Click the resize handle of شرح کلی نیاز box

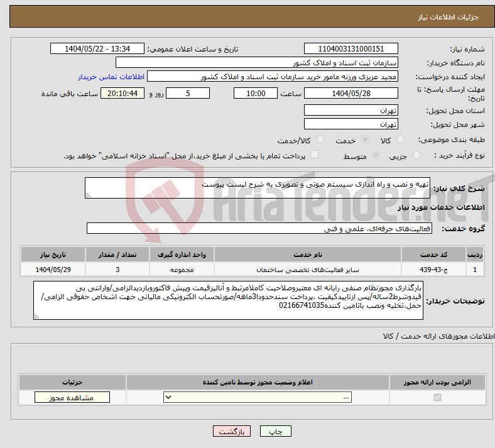88,195
